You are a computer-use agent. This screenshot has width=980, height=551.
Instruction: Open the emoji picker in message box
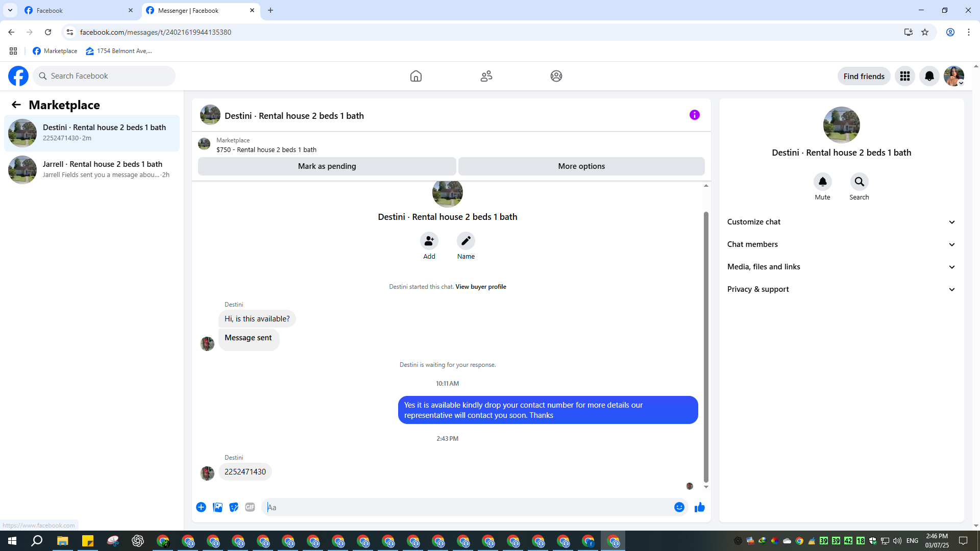point(679,507)
